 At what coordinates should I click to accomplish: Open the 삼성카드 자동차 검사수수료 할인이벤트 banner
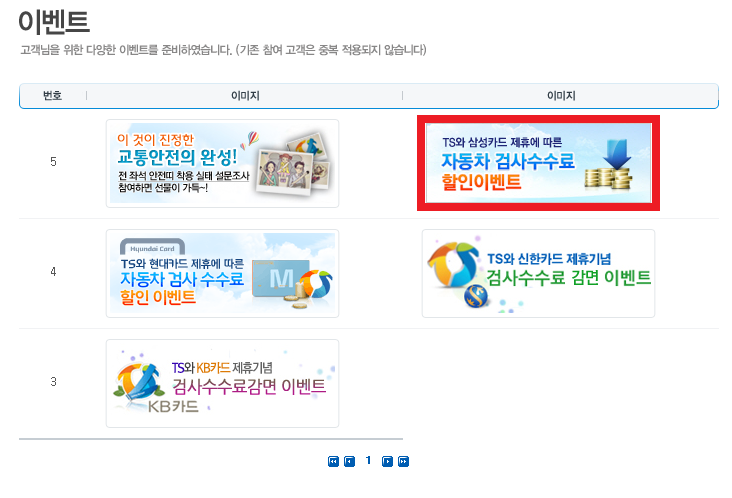point(538,163)
